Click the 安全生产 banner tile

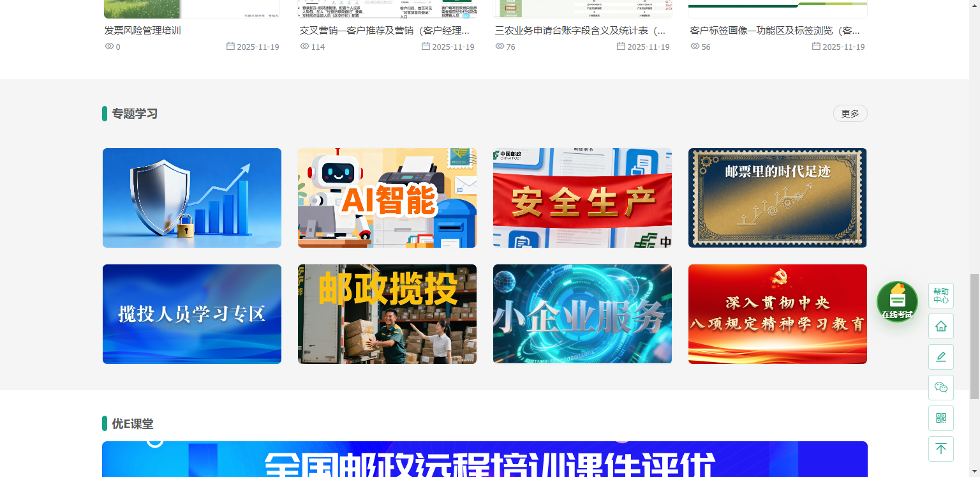click(582, 198)
